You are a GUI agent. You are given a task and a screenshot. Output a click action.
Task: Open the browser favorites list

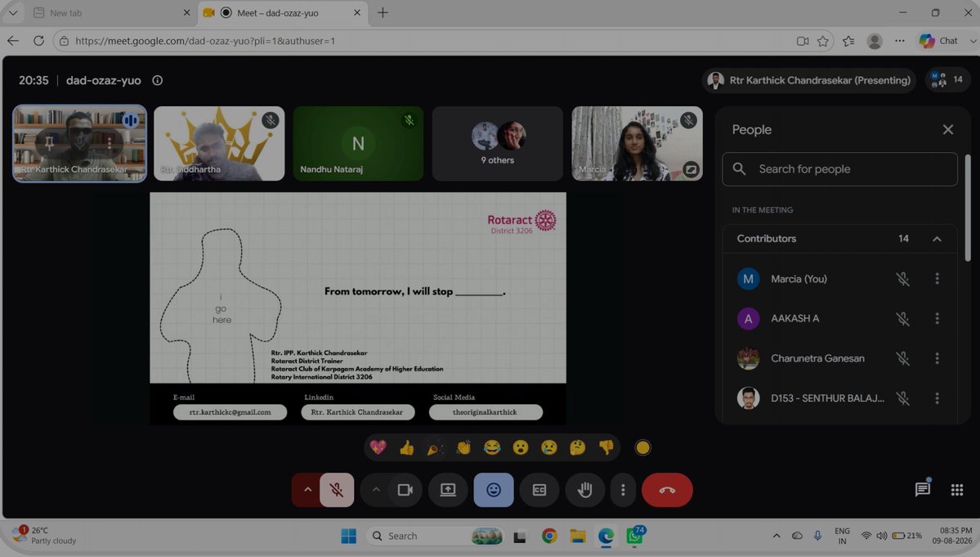pos(848,41)
